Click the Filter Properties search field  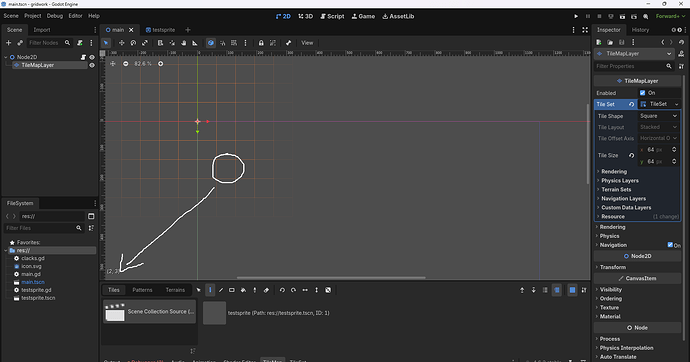tap(634, 66)
